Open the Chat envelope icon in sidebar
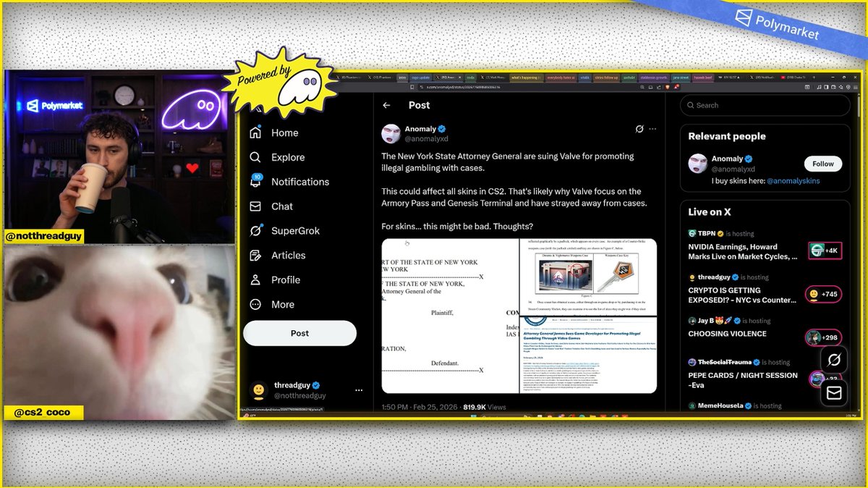The image size is (868, 488). click(255, 206)
